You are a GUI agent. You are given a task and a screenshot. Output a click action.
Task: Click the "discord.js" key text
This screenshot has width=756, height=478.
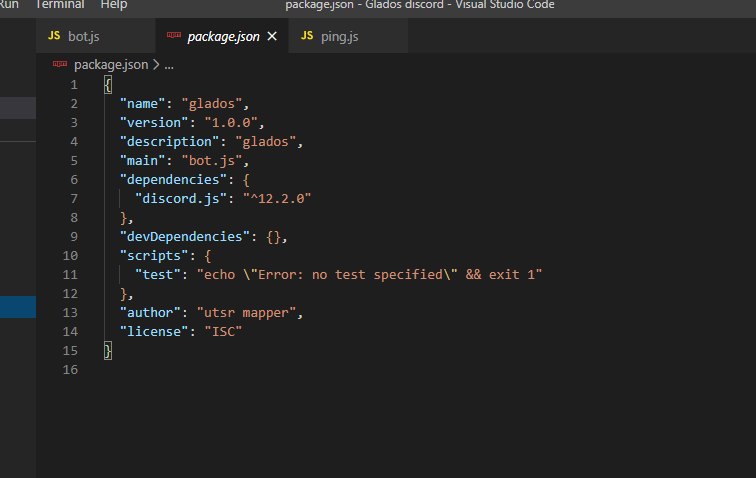click(181, 199)
